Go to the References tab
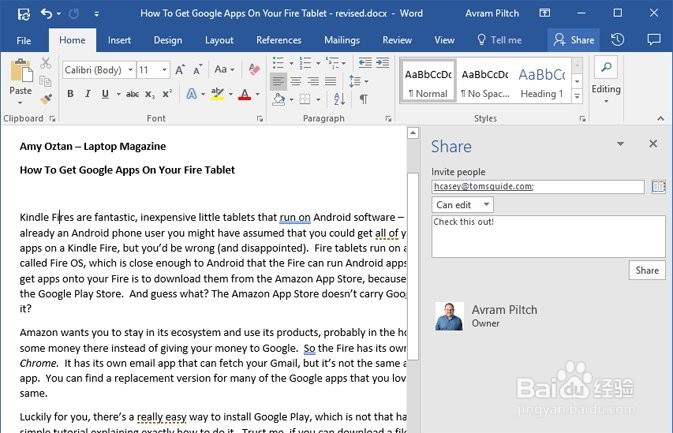This screenshot has height=433, width=673. pos(279,40)
